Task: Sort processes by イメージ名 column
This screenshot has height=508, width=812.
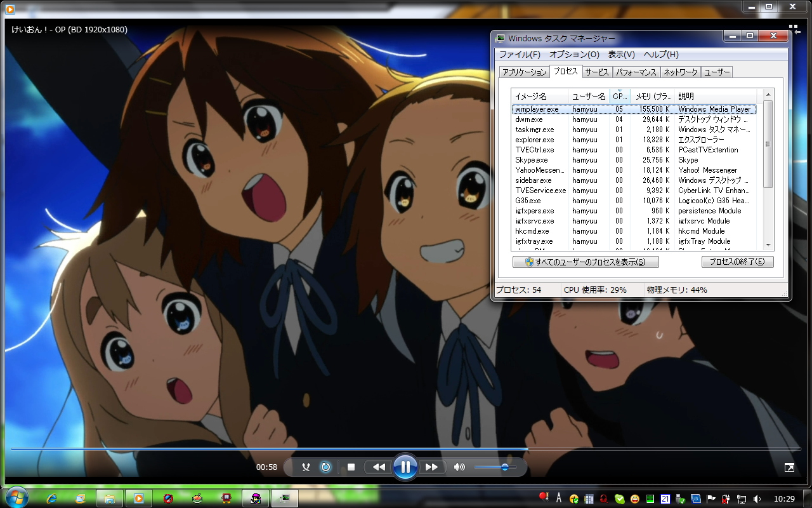Action: (x=540, y=96)
